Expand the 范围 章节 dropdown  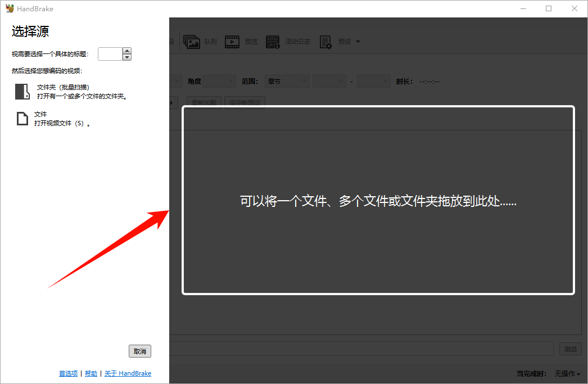(287, 81)
